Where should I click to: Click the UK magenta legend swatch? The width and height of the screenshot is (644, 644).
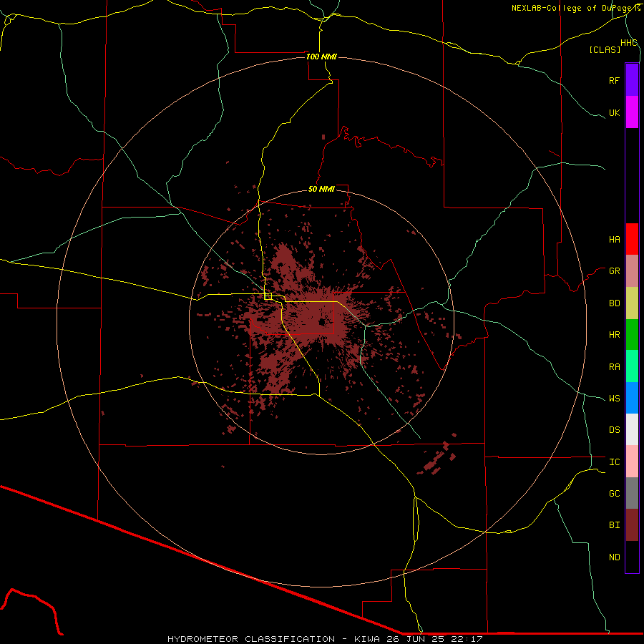click(x=632, y=112)
